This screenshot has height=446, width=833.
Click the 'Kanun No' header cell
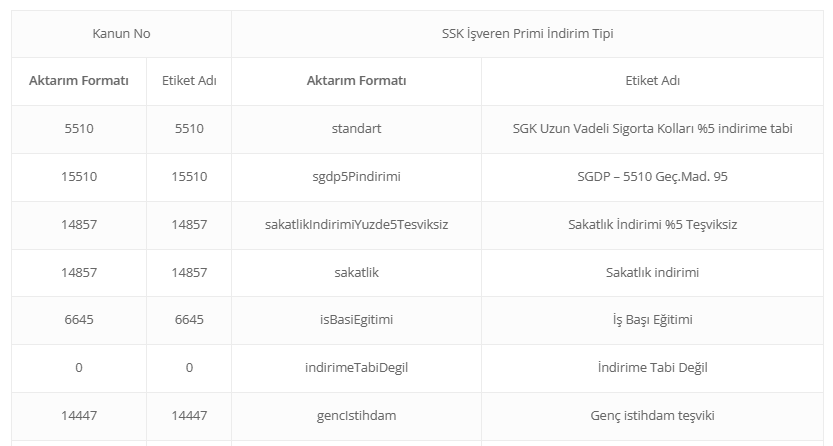coord(121,33)
